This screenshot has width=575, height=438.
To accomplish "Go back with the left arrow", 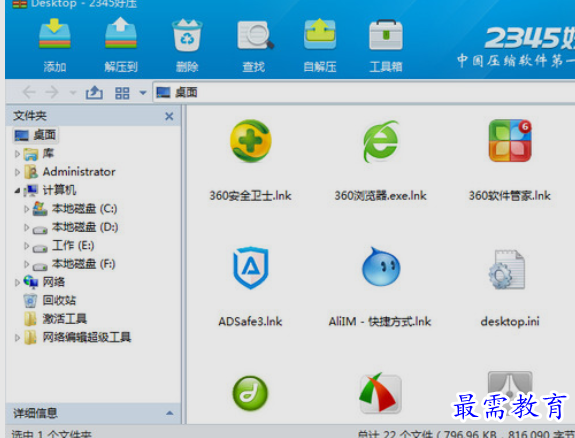I will coord(29,92).
